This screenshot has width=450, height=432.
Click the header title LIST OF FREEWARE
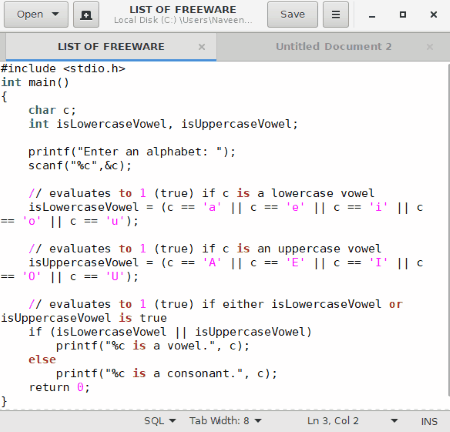coord(183,10)
